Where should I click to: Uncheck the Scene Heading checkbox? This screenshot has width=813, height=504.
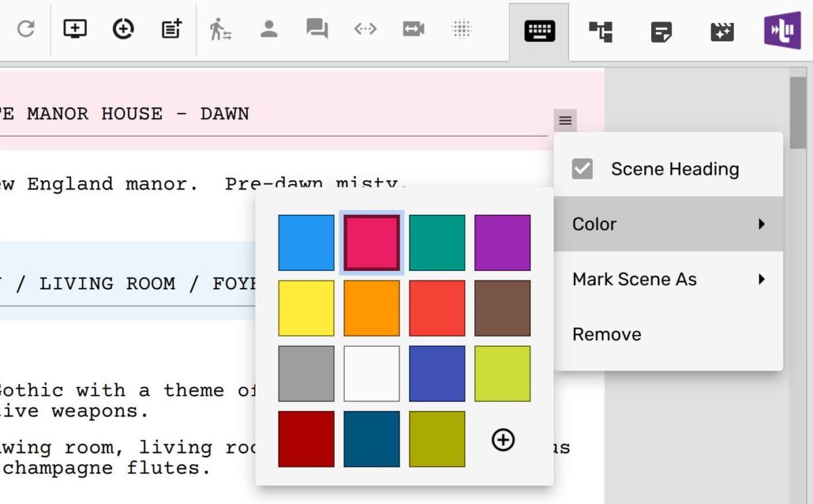[582, 169]
